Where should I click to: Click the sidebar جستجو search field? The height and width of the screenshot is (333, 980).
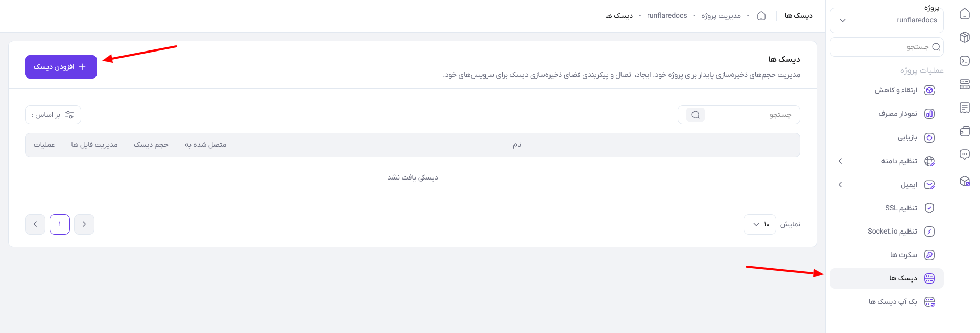(x=887, y=47)
